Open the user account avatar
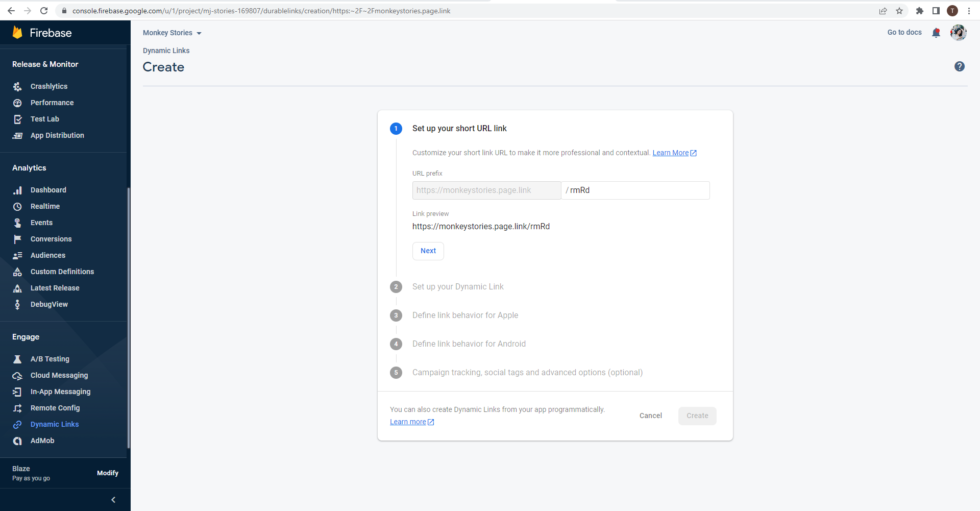 (958, 33)
